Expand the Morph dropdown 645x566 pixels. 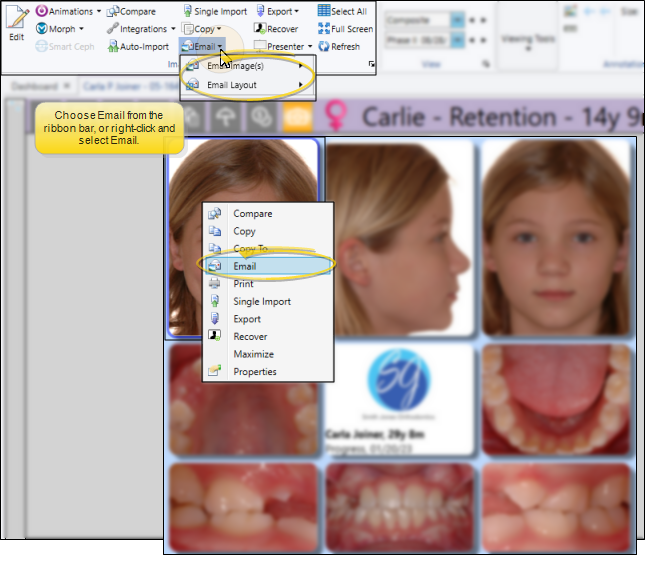click(60, 29)
